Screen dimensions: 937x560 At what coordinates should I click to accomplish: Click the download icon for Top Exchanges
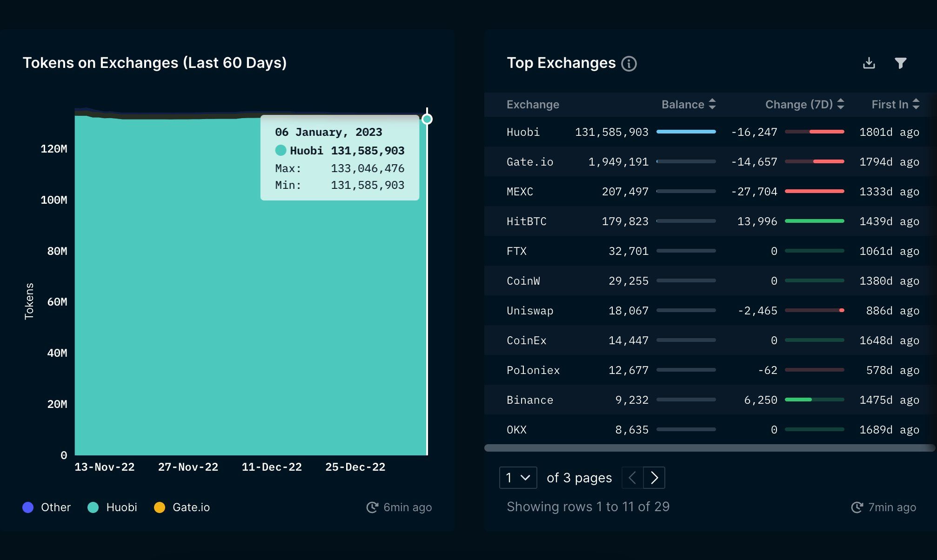(869, 63)
